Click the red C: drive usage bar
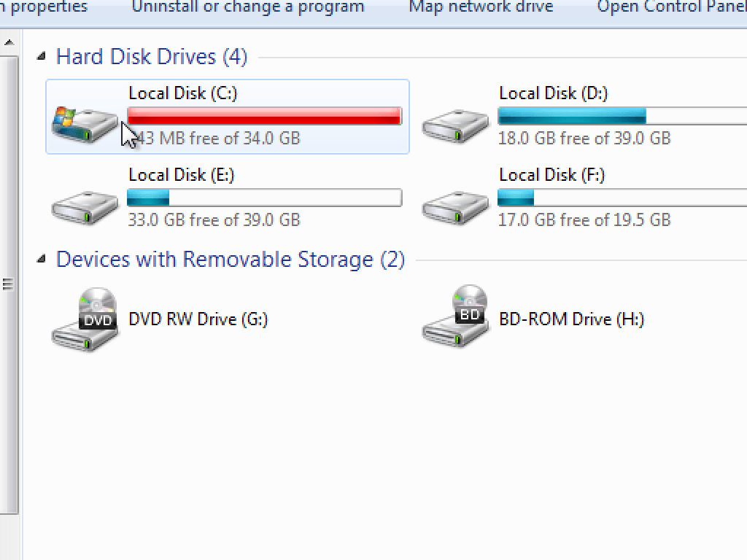 point(264,116)
